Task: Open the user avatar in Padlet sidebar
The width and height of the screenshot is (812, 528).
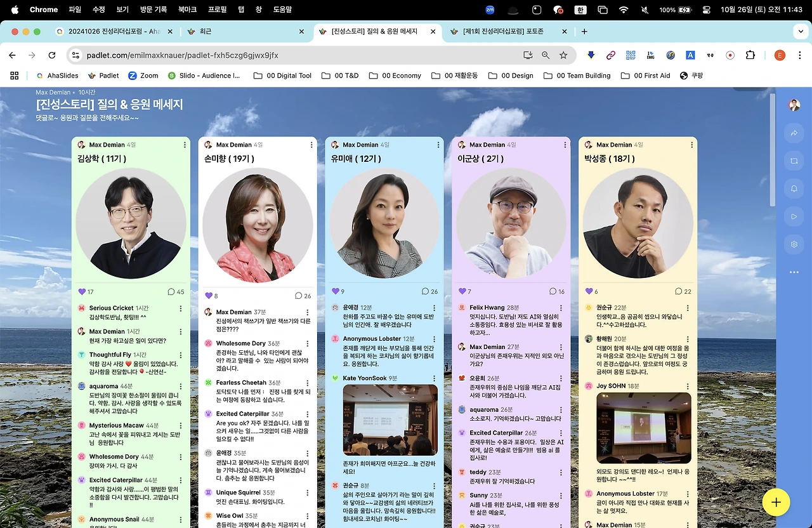Action: pyautogui.click(x=794, y=105)
